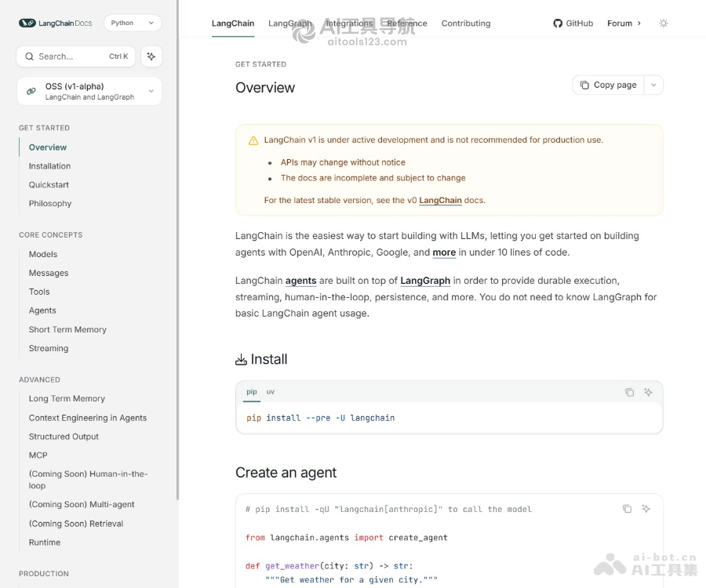
Task: Open the 'agents' link in paragraph
Action: tap(300, 281)
